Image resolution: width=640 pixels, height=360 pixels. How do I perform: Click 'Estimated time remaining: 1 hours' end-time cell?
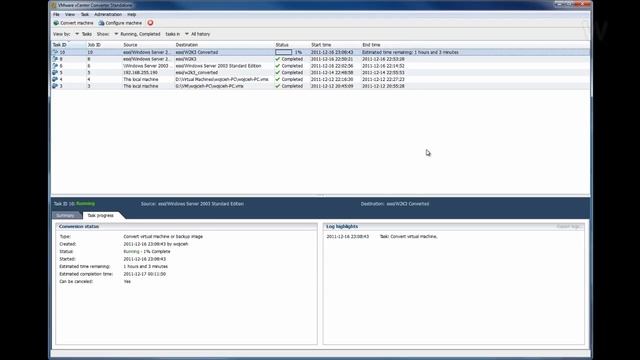tap(410, 52)
